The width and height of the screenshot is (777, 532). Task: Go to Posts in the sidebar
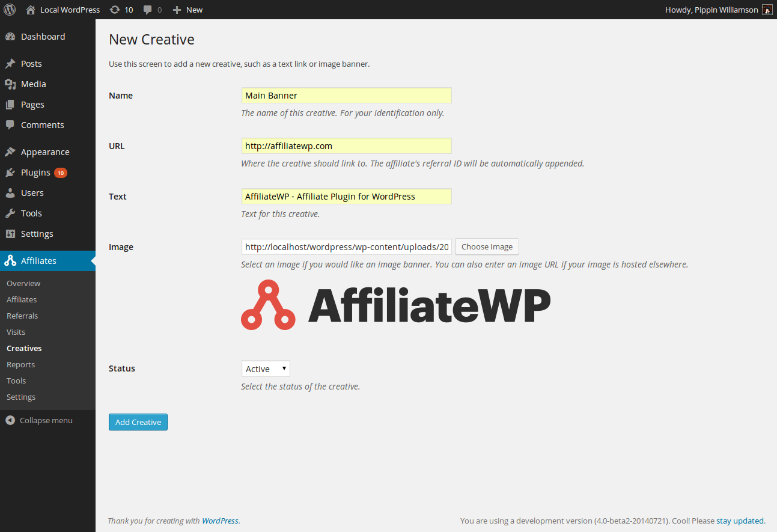tap(47, 64)
